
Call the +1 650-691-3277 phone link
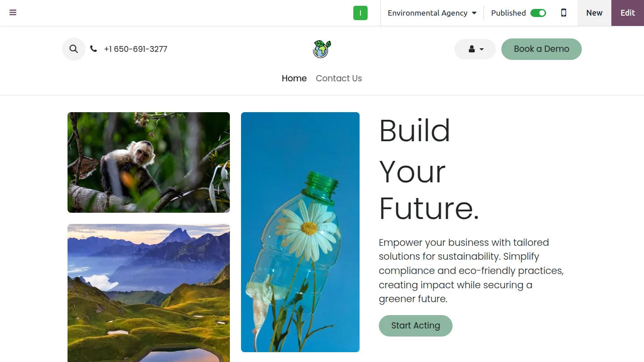[x=136, y=49]
